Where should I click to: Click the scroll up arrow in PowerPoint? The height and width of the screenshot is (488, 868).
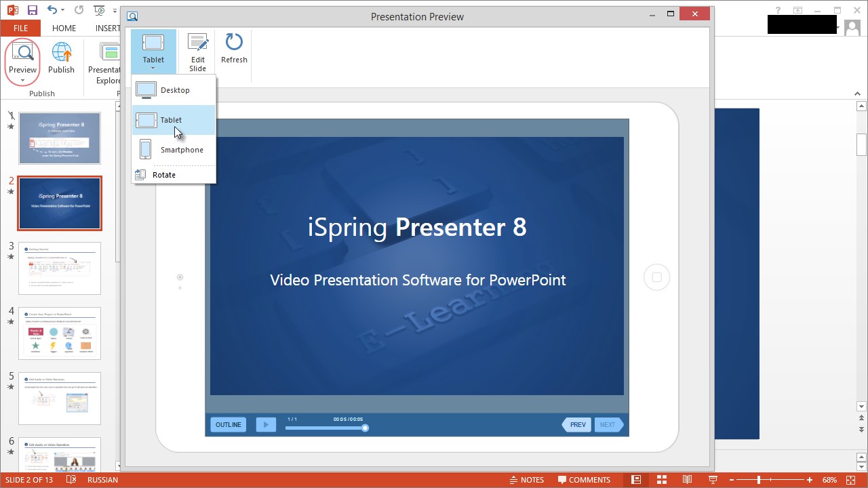pos(862,106)
